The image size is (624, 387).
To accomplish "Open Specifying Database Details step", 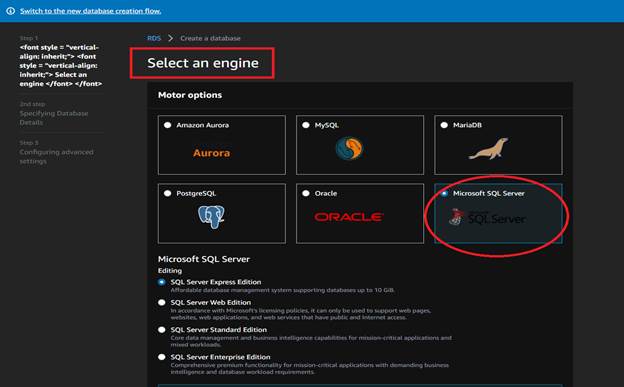I will (54, 118).
